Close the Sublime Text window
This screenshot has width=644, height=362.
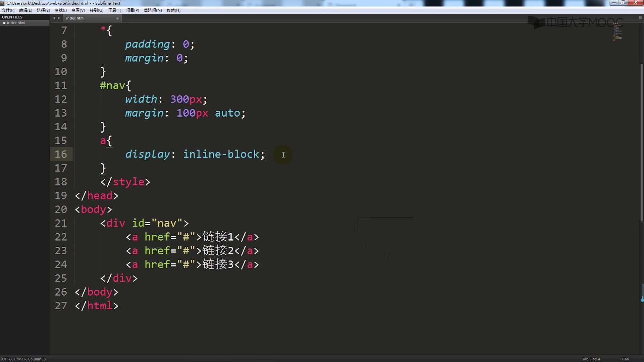point(635,3)
